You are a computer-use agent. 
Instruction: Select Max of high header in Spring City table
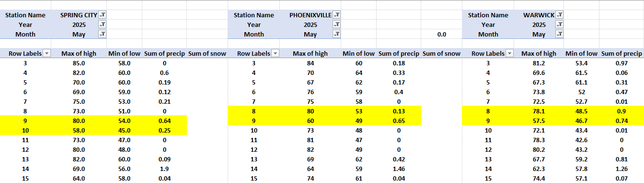click(x=79, y=53)
